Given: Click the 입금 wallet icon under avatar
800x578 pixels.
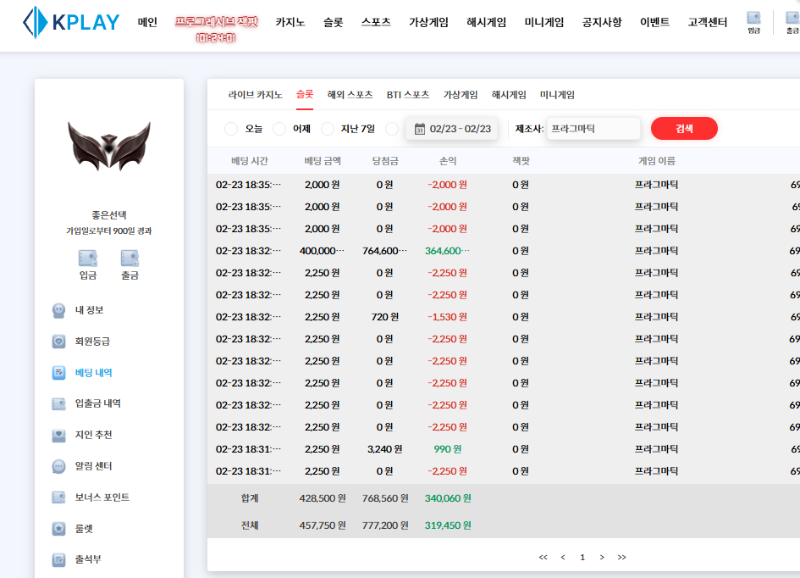Looking at the screenshot, I should pyautogui.click(x=88, y=258).
